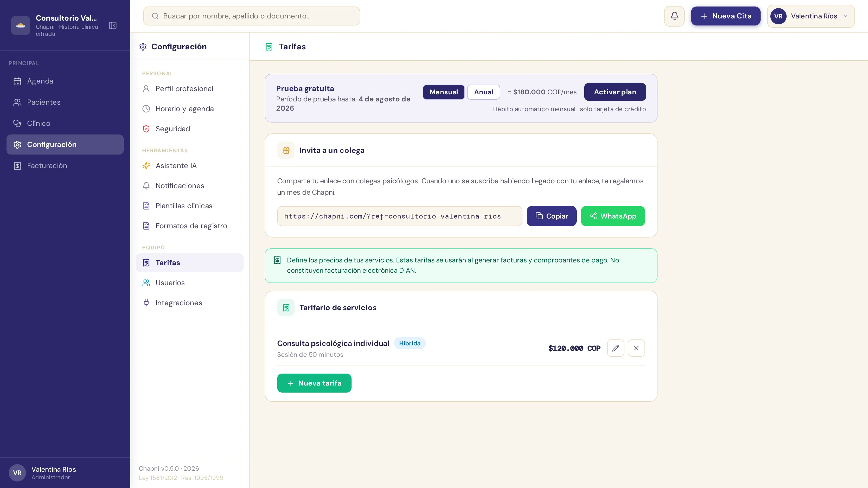Open Integraciones settings
Screen dimensions: 868x488
pyautogui.click(x=189, y=303)
